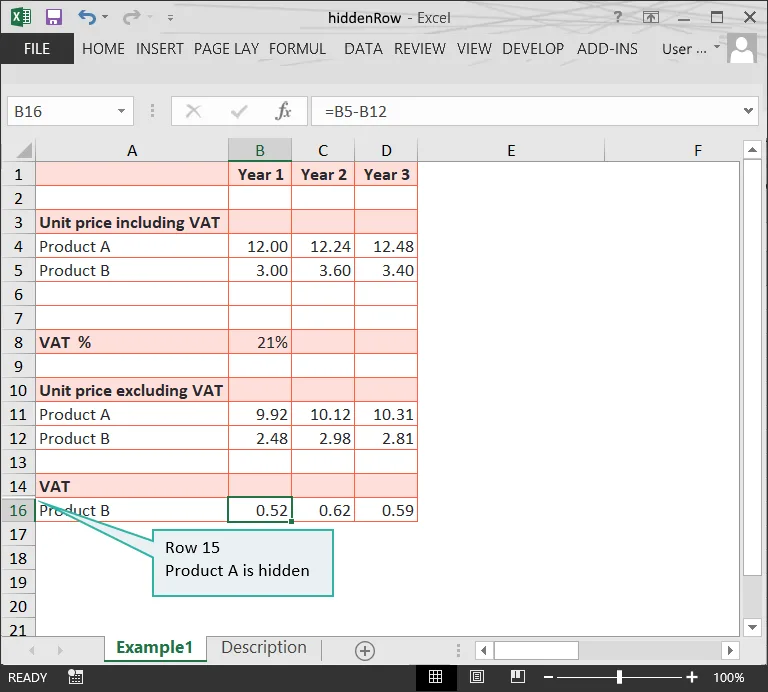Open the Name Box dropdown arrow
Viewport: 768px width, 692px height.
[x=122, y=111]
